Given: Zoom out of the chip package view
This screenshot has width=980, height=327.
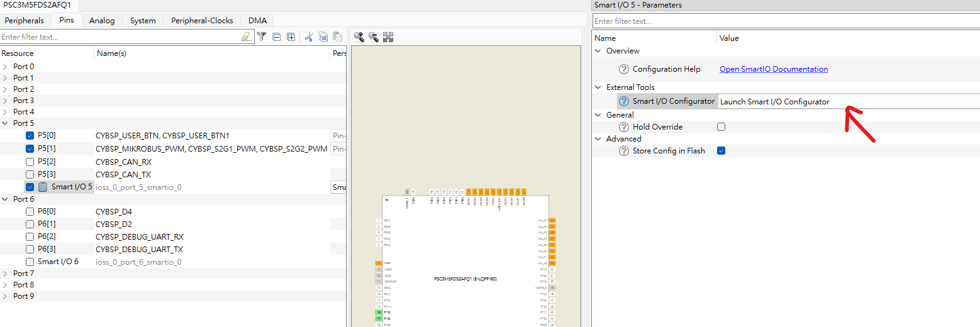Looking at the screenshot, I should click(374, 37).
